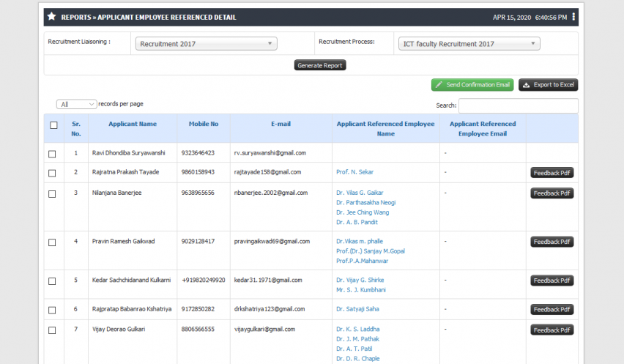
Task: Open the Recruitment Liaisoning dropdown
Action: pyautogui.click(x=206, y=44)
